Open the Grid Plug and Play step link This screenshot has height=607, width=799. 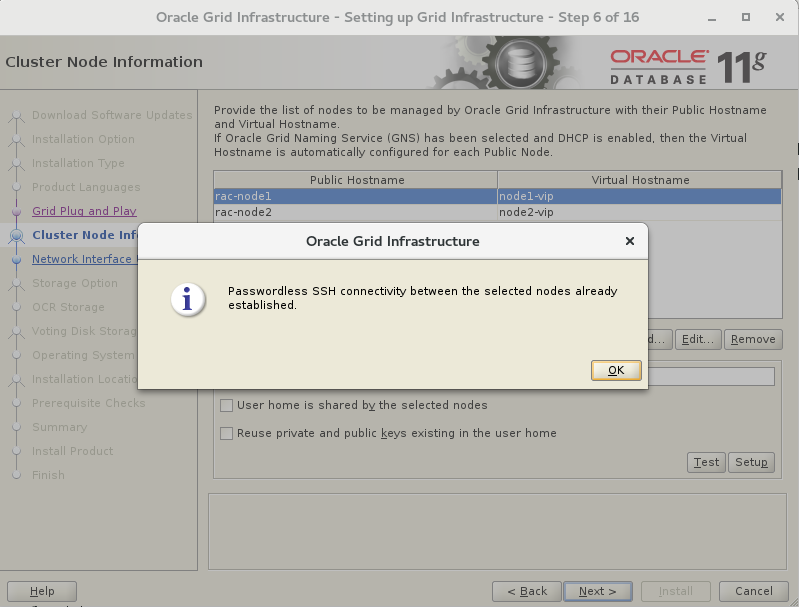coord(84,211)
